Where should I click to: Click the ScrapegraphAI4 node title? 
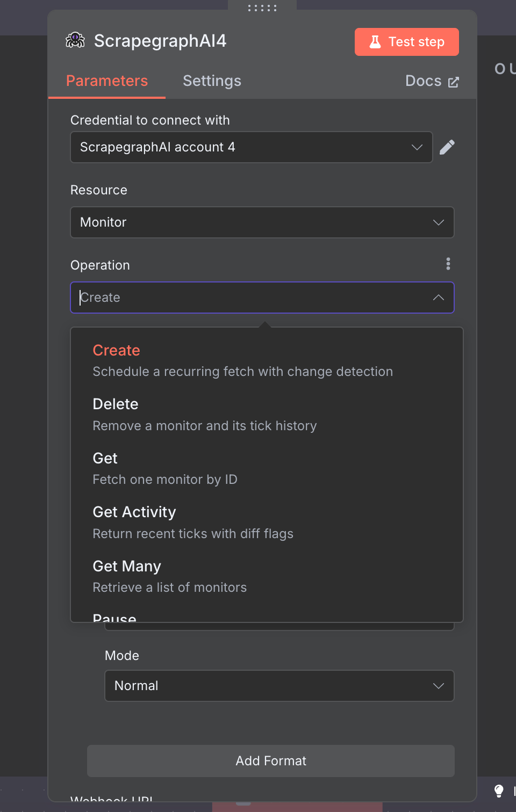coord(160,41)
